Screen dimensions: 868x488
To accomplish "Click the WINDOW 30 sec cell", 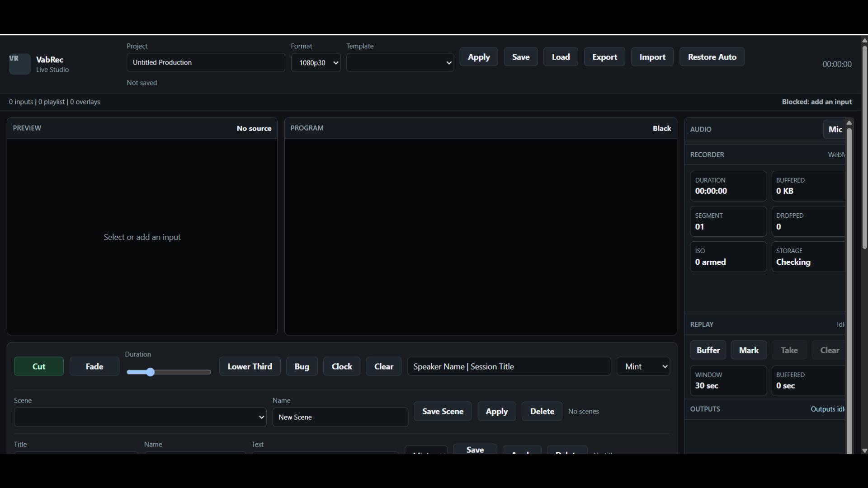I will coord(728,380).
